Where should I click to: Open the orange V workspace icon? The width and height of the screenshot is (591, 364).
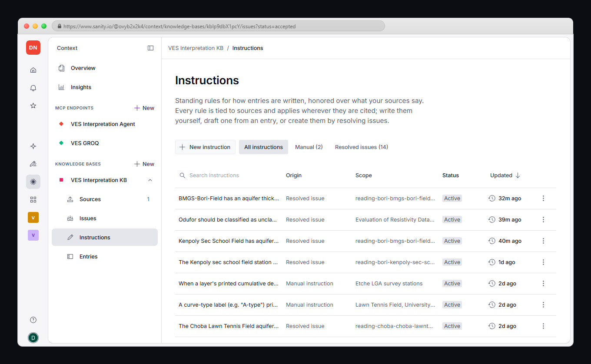click(33, 218)
